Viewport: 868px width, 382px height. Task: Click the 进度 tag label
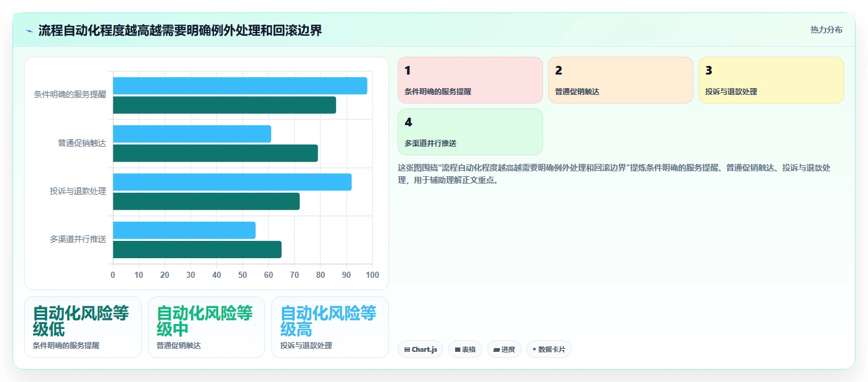[x=508, y=349]
